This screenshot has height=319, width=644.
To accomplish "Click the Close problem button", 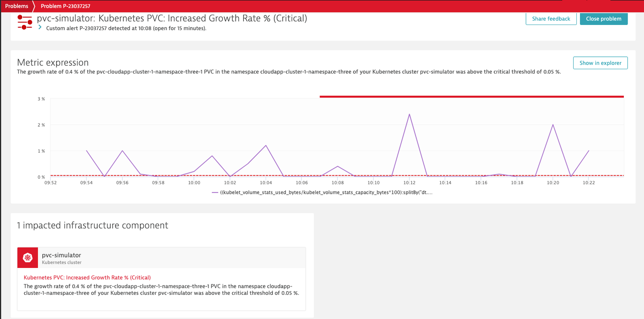I will [604, 19].
